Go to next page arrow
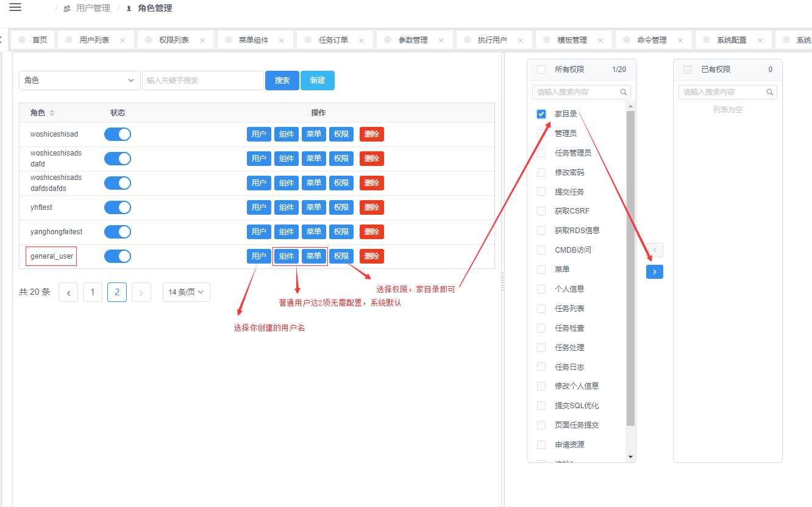Screen dimensions: 812x507 141,293
